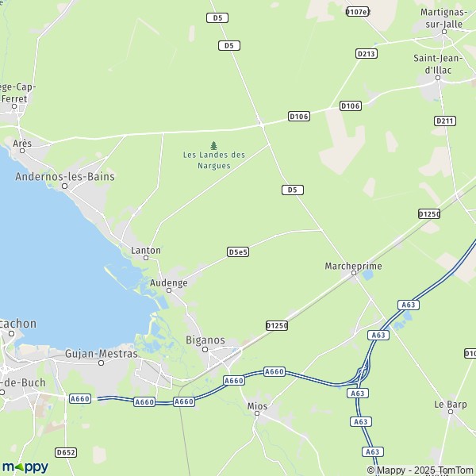The width and height of the screenshot is (476, 476).
Task: Click the Andernos-les-Bains label
Action: coord(65,177)
